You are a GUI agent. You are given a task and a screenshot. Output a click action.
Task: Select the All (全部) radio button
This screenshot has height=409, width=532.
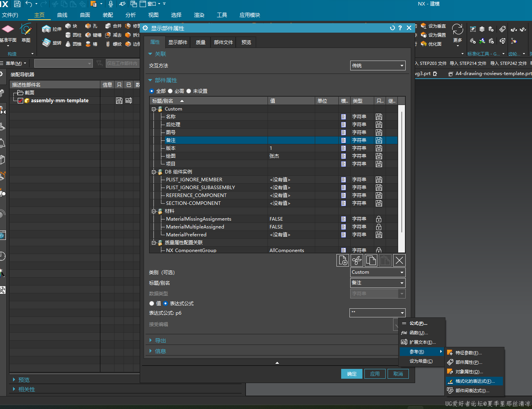(x=152, y=91)
